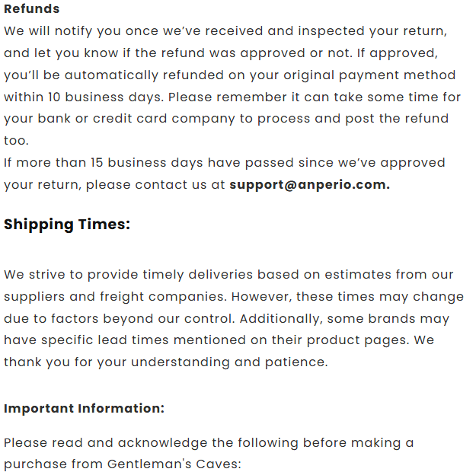This screenshot has width=476, height=472.
Task: Click the support@anperio.com email link
Action: pos(309,185)
